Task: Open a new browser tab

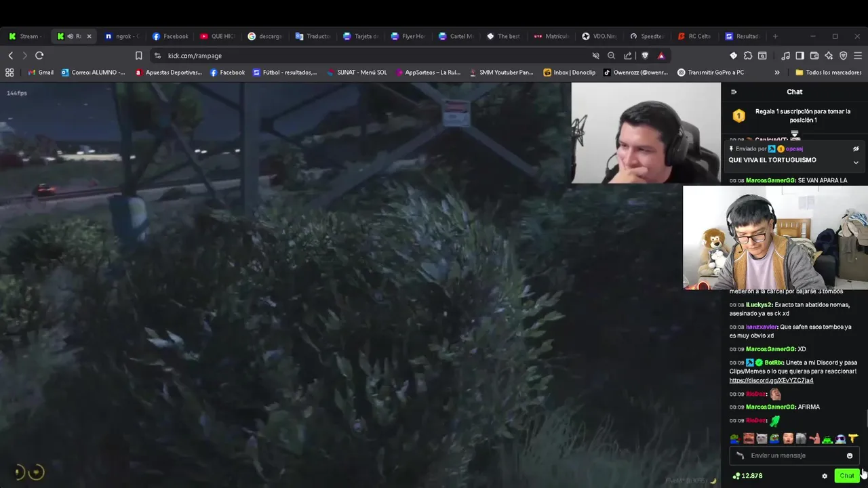Action: [775, 37]
